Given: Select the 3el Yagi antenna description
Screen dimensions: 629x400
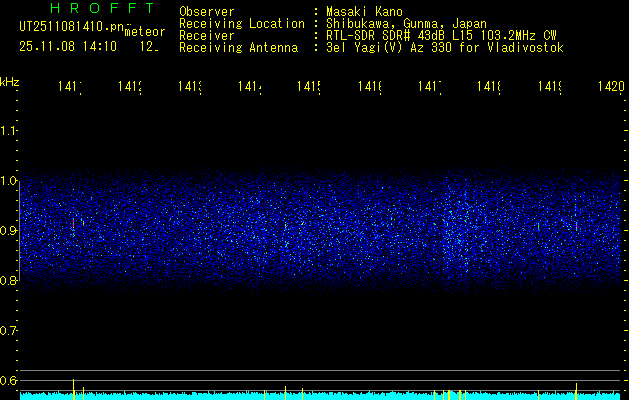Looking at the screenshot, I should coord(445,48).
